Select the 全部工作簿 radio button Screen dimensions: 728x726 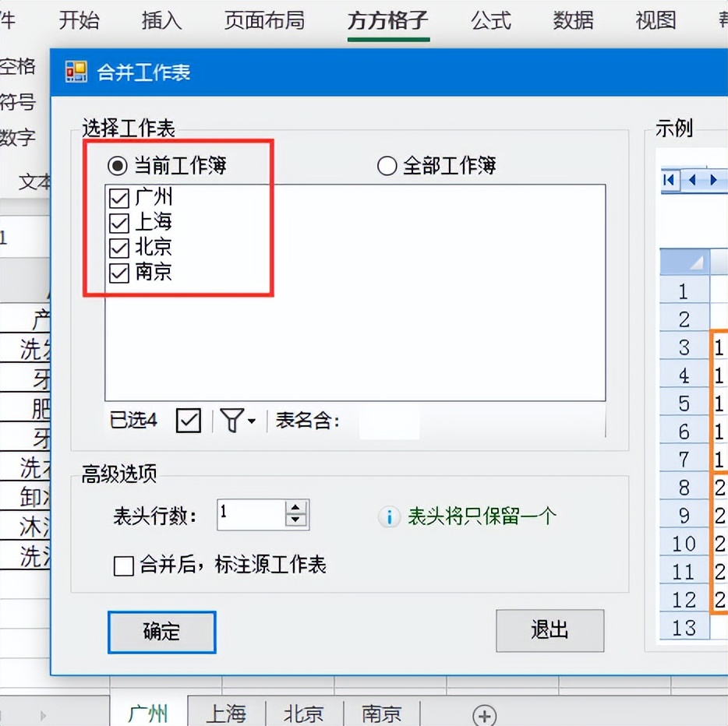[387, 165]
